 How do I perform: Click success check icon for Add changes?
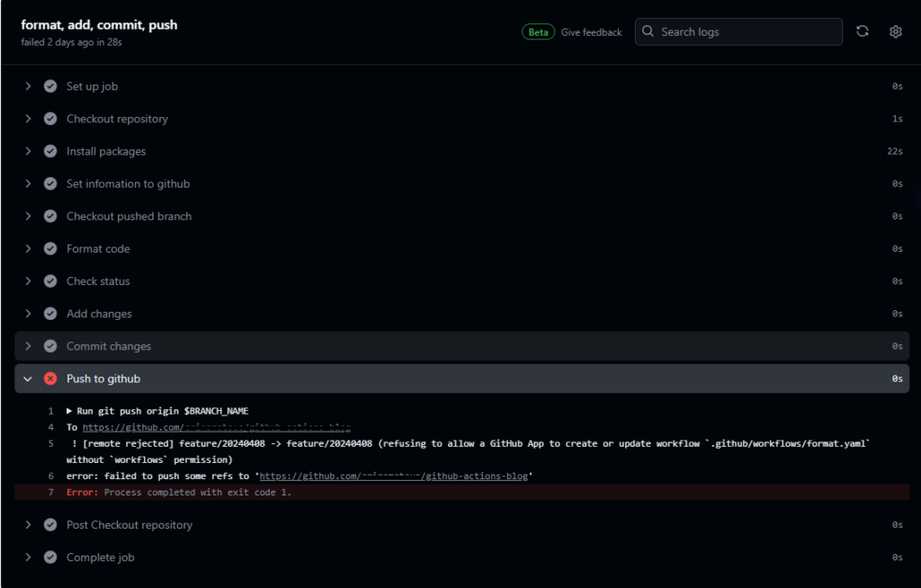(50, 314)
